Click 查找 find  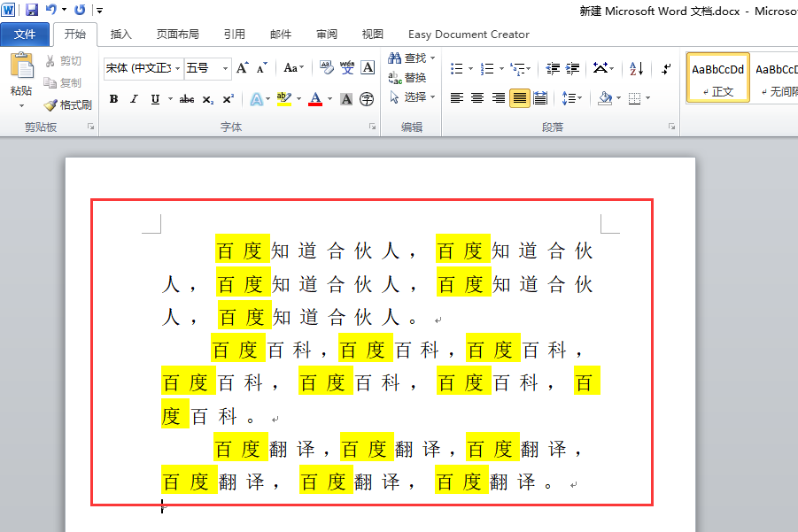(411, 58)
